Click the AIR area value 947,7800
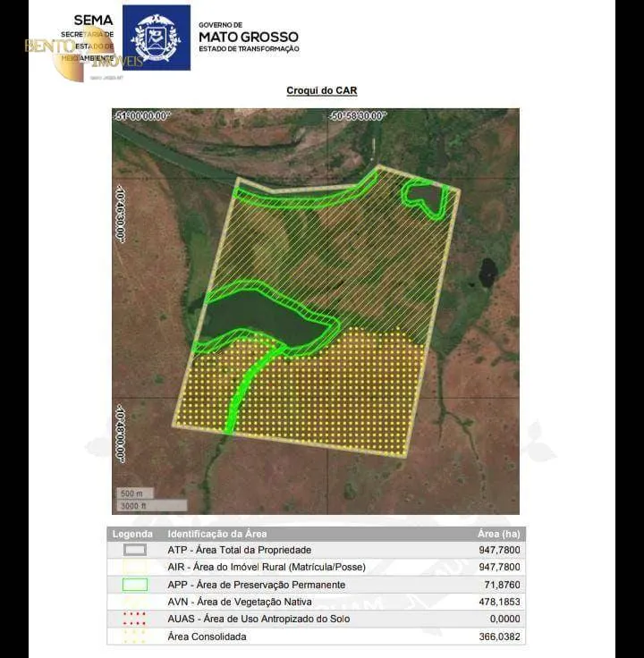This screenshot has width=644, height=658. pos(499,567)
